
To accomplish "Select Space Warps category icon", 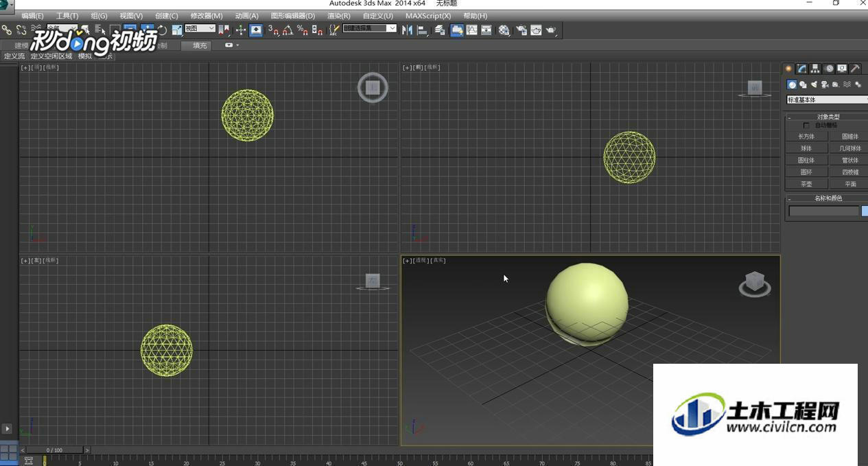I will pyautogui.click(x=847, y=84).
